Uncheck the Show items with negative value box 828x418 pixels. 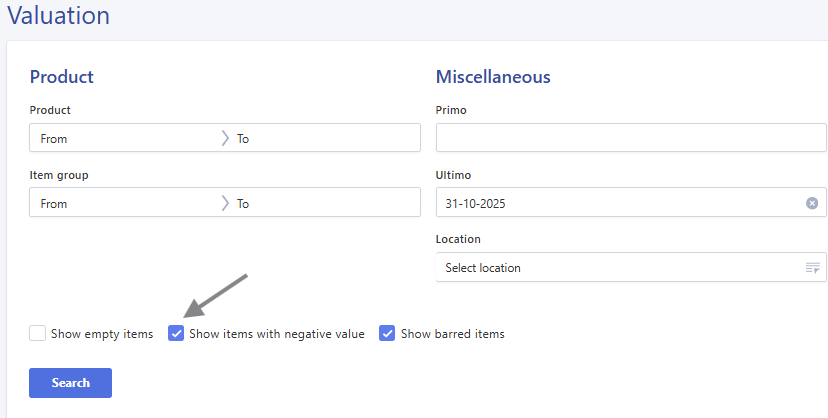point(176,334)
